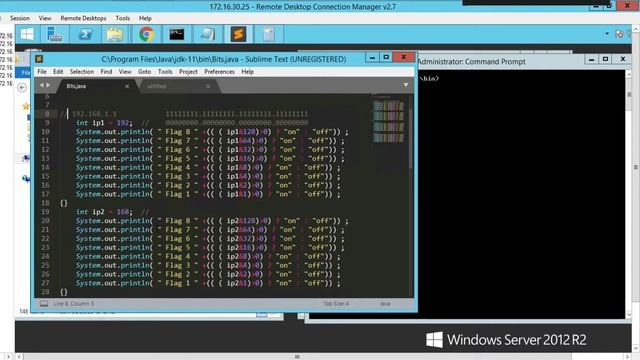Open the Sublime Tools menu
Image resolution: width=640 pixels, height=360 pixels.
(165, 71)
